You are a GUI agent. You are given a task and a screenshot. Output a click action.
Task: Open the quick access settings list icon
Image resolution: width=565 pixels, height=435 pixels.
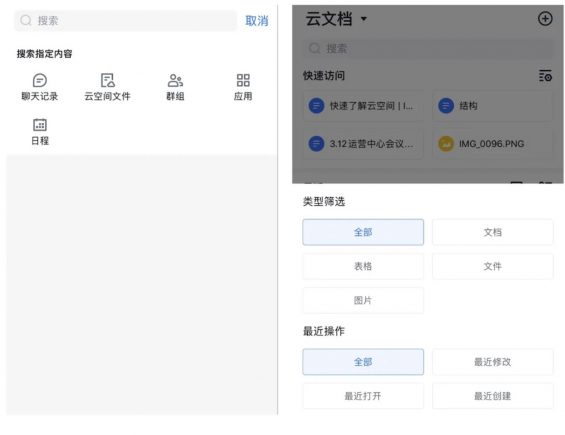click(545, 76)
